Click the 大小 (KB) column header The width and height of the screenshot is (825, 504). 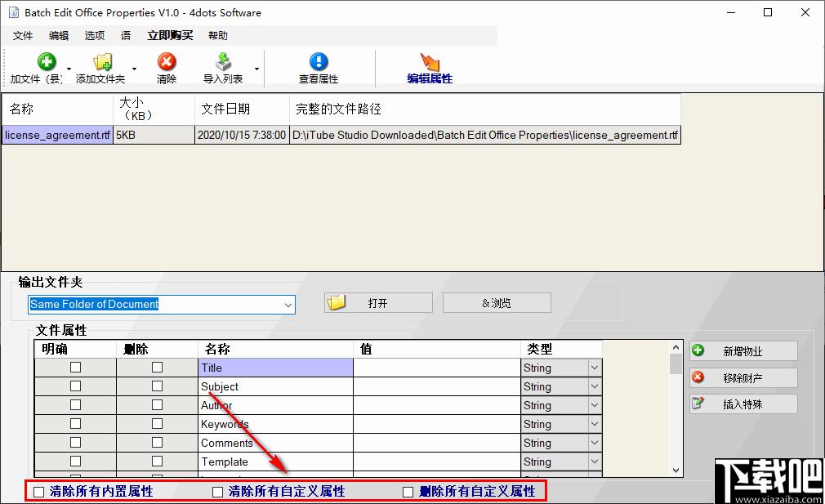tap(154, 109)
